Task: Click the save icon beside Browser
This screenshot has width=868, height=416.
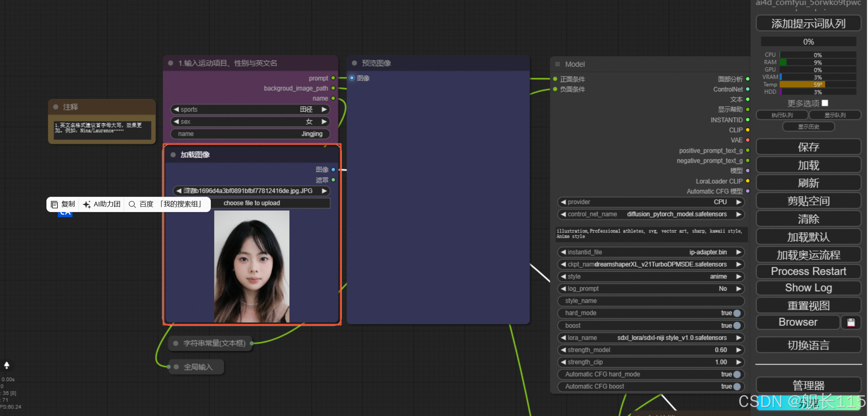Action: tap(851, 322)
